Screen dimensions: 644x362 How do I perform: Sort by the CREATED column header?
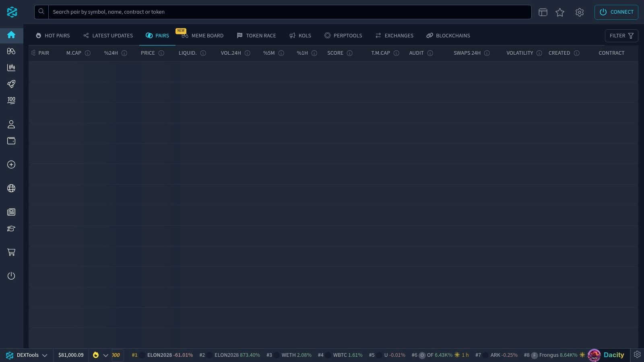click(559, 53)
